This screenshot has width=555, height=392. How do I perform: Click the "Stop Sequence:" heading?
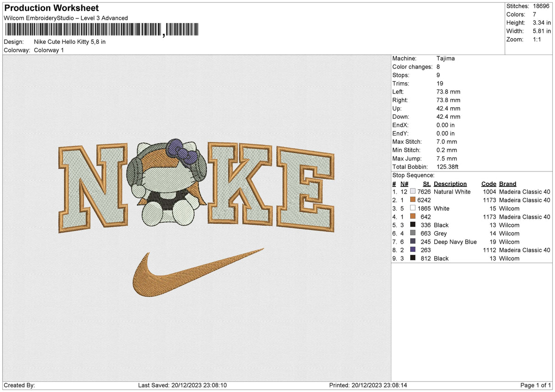[x=413, y=176]
